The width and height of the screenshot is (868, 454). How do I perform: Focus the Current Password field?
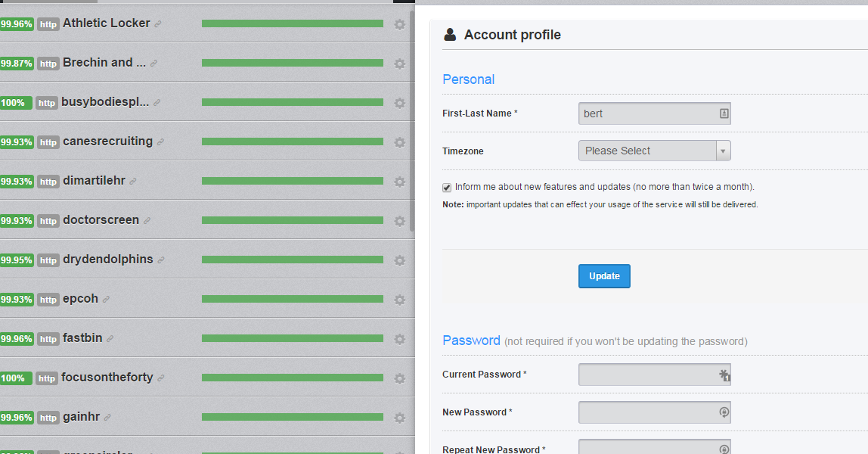tap(649, 375)
